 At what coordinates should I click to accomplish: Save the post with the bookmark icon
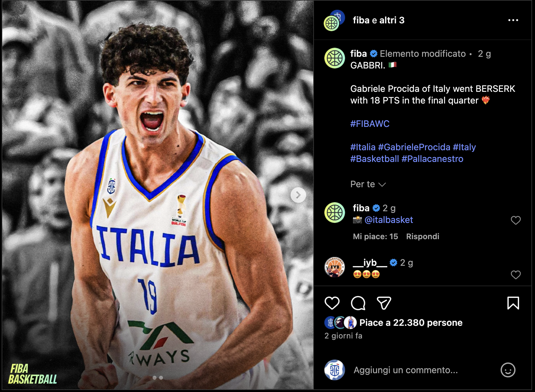[x=513, y=303]
